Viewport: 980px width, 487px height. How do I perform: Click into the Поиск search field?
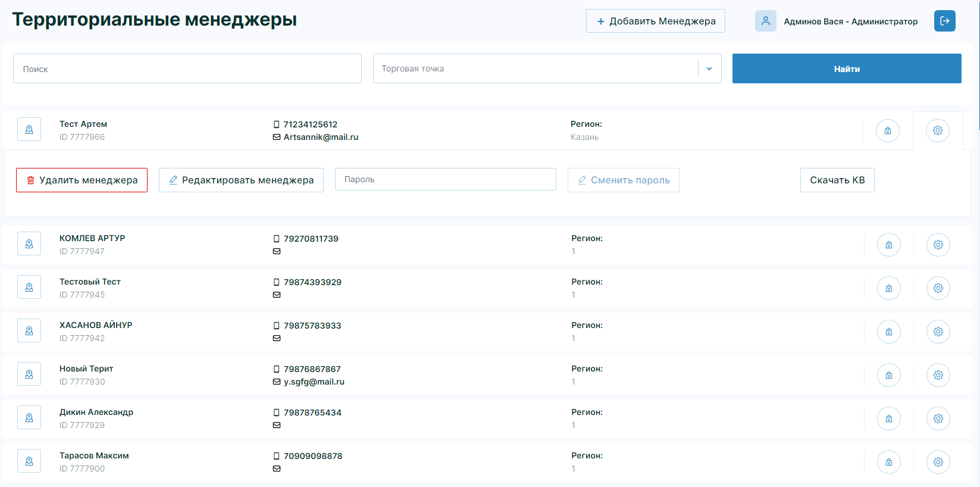point(187,68)
